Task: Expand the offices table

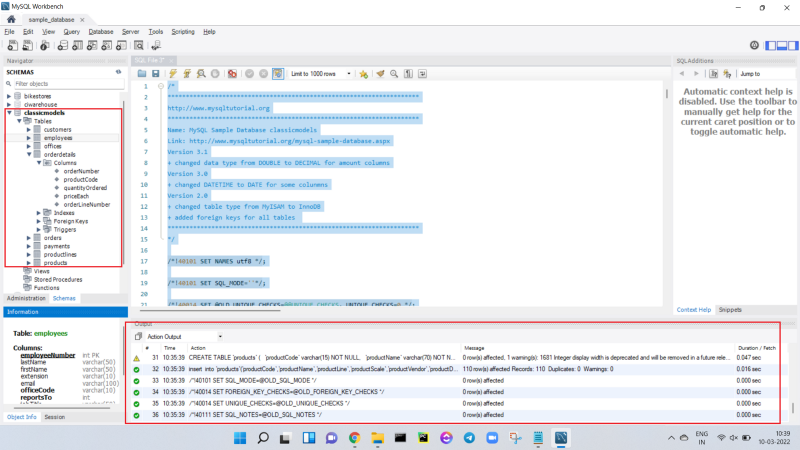Action: pos(29,146)
